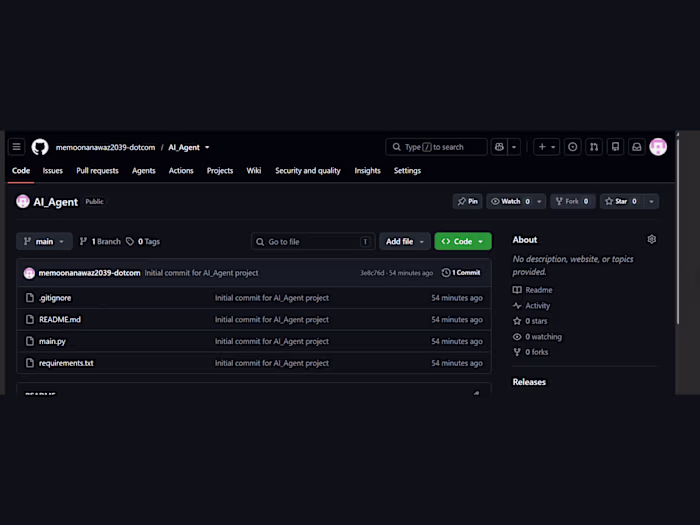Click commit author name memoonanawaz2039-dotcom

click(x=89, y=273)
